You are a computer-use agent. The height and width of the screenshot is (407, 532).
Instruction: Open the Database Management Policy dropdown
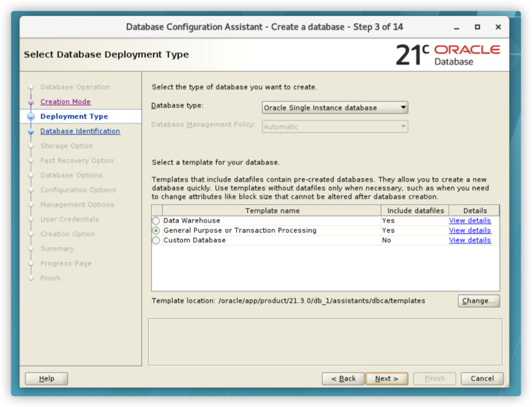click(x=335, y=127)
